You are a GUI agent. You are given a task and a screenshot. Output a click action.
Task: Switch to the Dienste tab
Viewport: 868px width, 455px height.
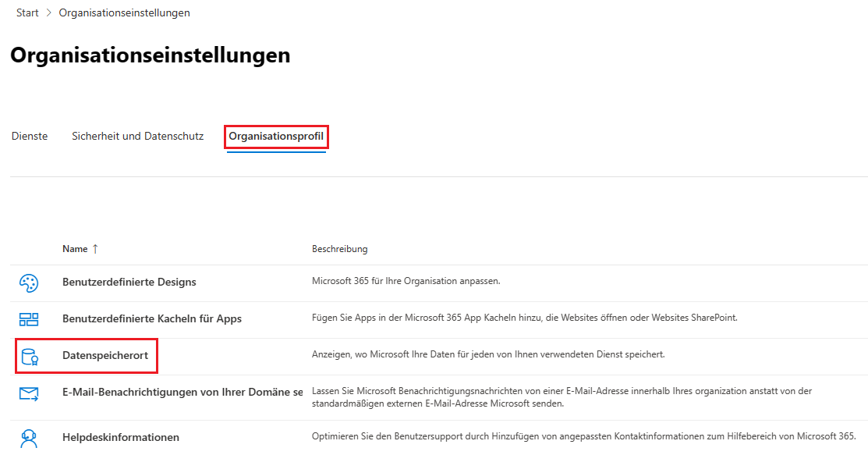tap(30, 137)
